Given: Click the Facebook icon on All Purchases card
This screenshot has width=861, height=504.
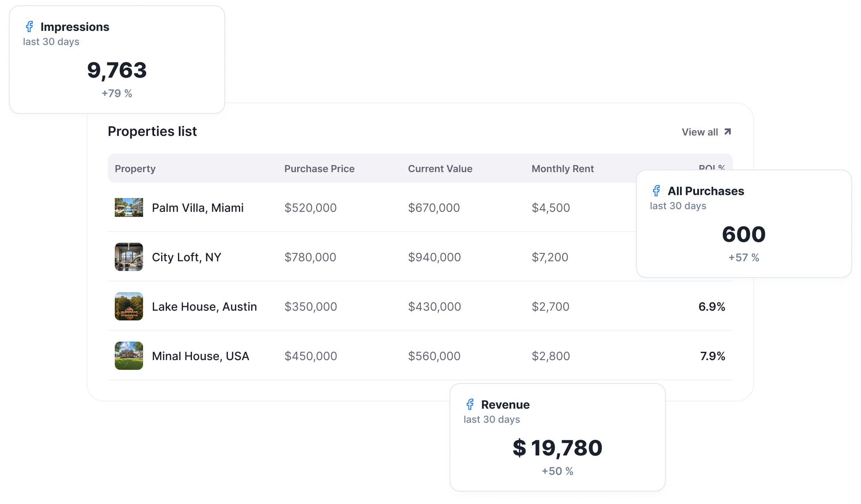Looking at the screenshot, I should [657, 191].
